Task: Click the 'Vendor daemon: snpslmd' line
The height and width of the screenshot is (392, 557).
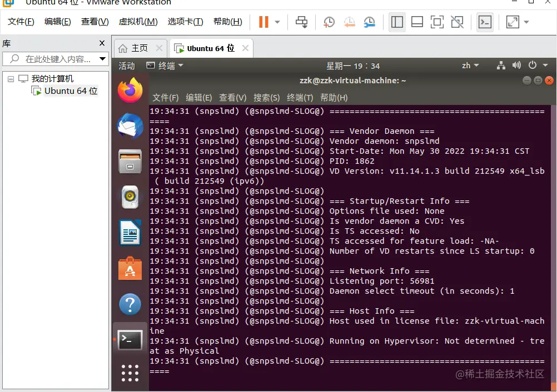Action: click(x=384, y=141)
